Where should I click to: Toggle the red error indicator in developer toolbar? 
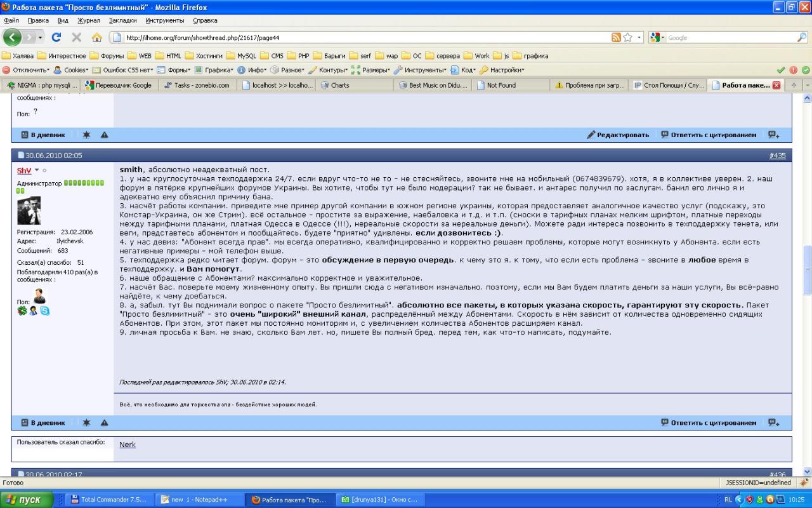tap(793, 70)
